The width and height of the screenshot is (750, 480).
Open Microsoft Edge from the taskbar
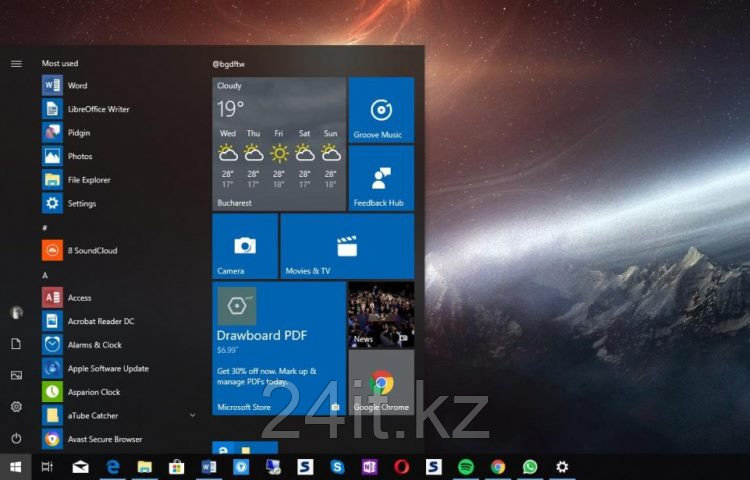(x=113, y=467)
